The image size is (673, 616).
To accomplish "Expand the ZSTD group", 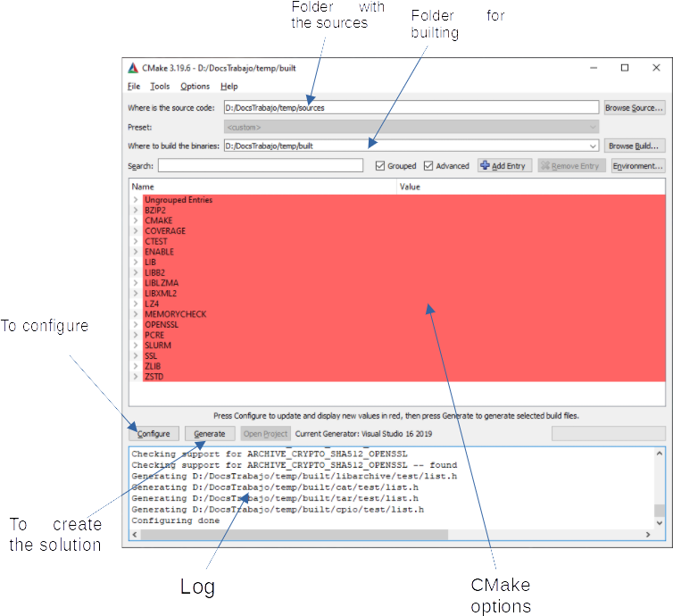I will [136, 377].
